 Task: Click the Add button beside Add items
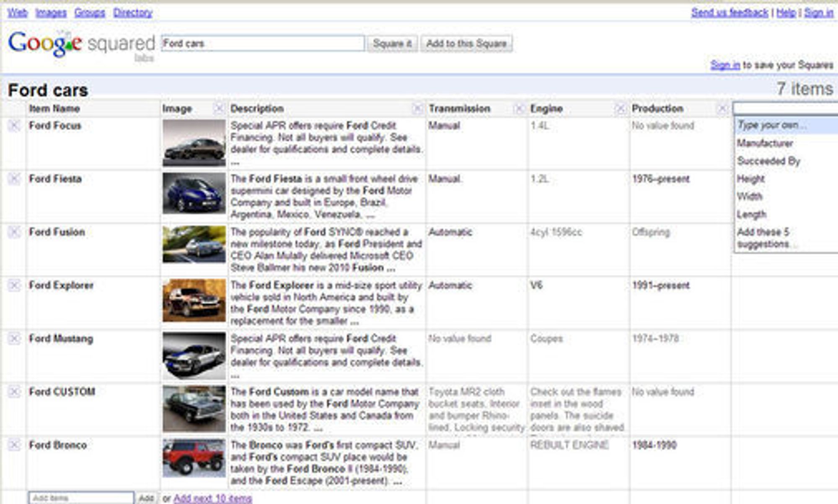point(146,498)
